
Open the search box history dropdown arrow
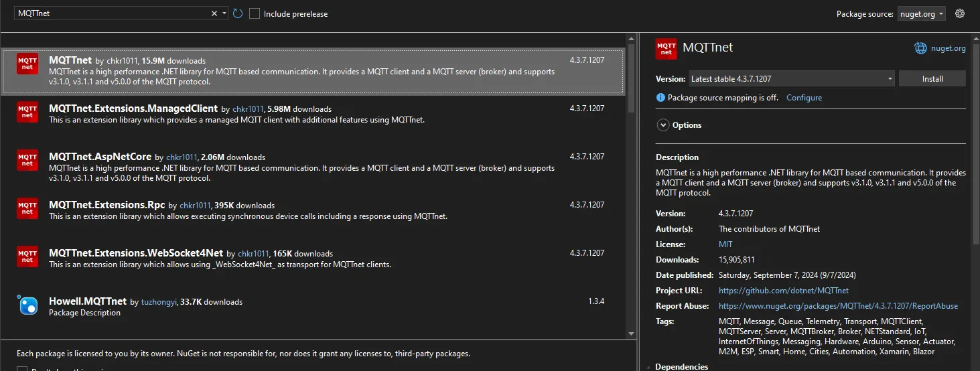pos(224,13)
